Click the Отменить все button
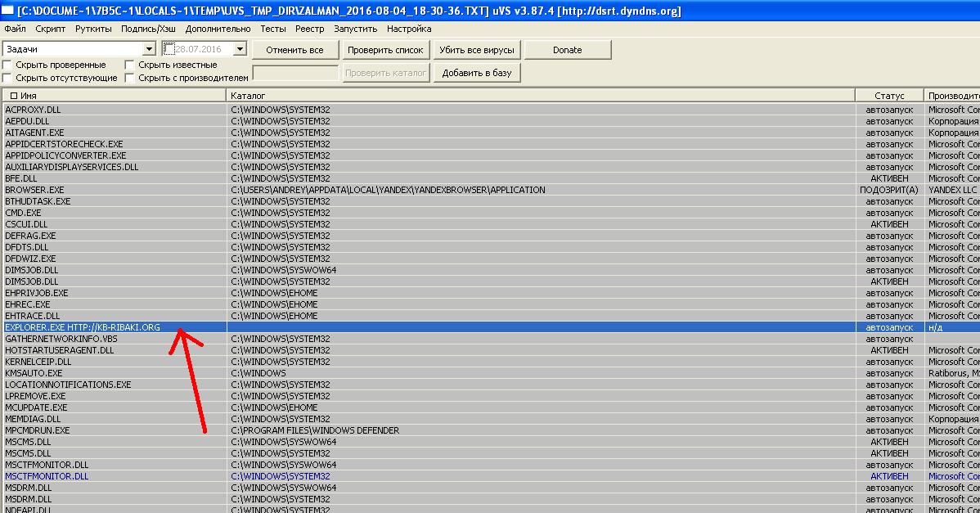The height and width of the screenshot is (513, 980). [x=295, y=50]
